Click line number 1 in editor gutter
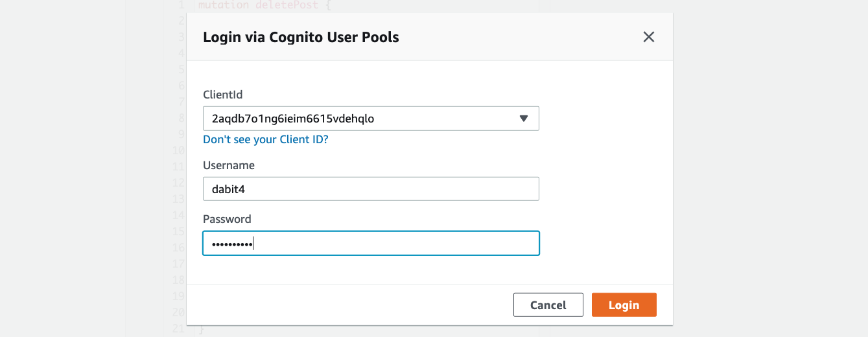The width and height of the screenshot is (868, 337). point(182,5)
